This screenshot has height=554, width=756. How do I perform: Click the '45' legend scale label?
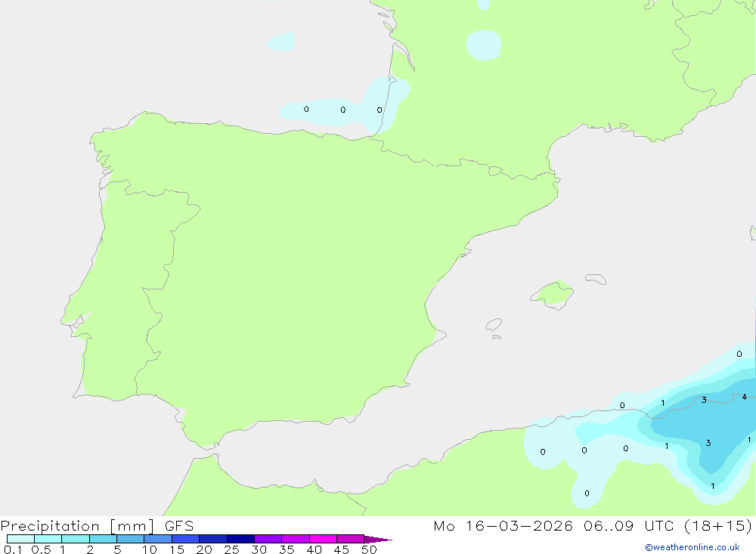(342, 549)
